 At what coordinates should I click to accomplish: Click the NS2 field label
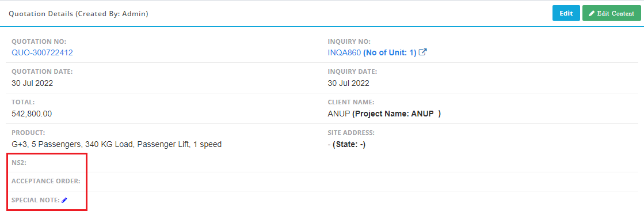pos(19,163)
